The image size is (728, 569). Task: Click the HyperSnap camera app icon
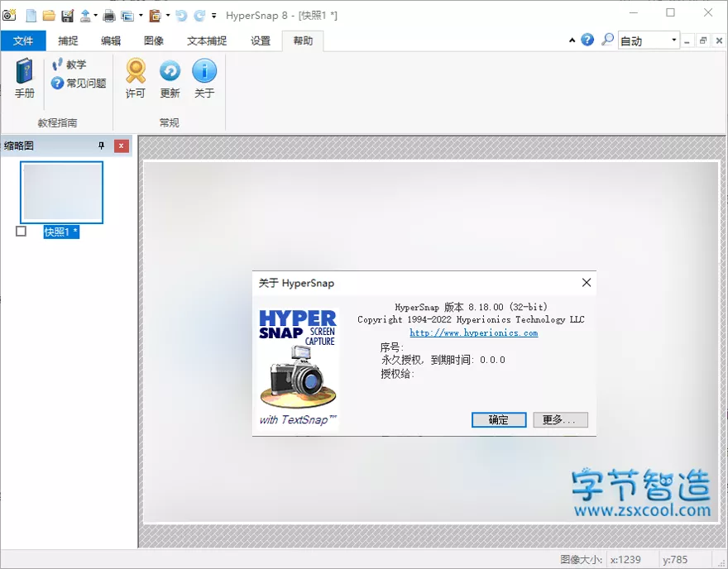[9, 15]
